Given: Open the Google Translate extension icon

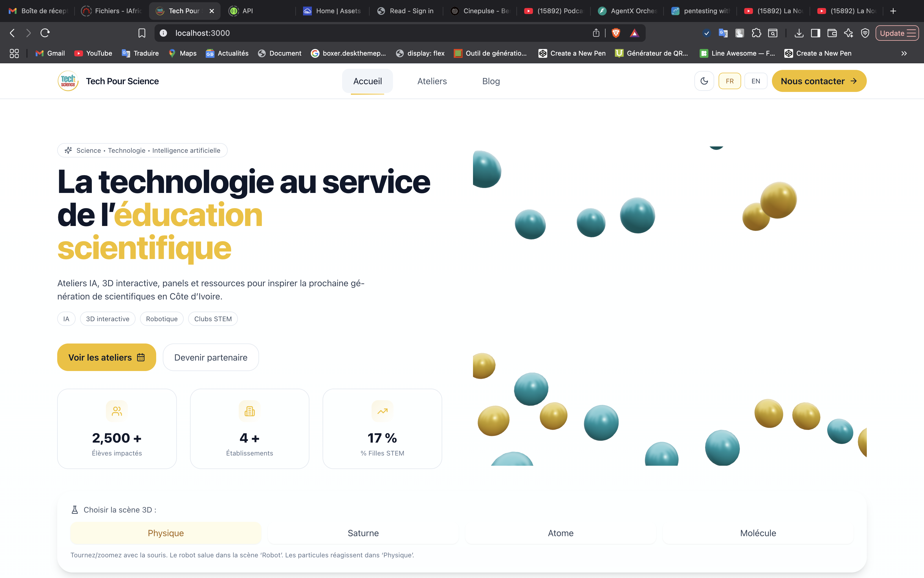Looking at the screenshot, I should coord(723,33).
